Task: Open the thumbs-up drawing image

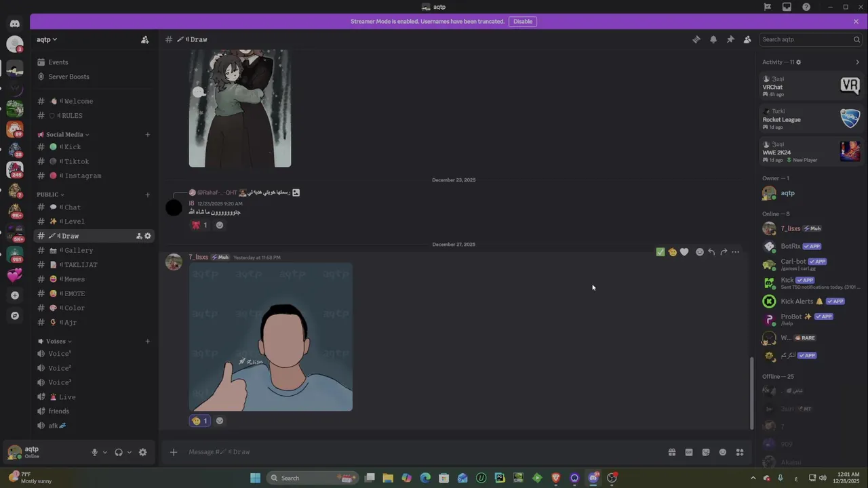Action: [x=271, y=337]
